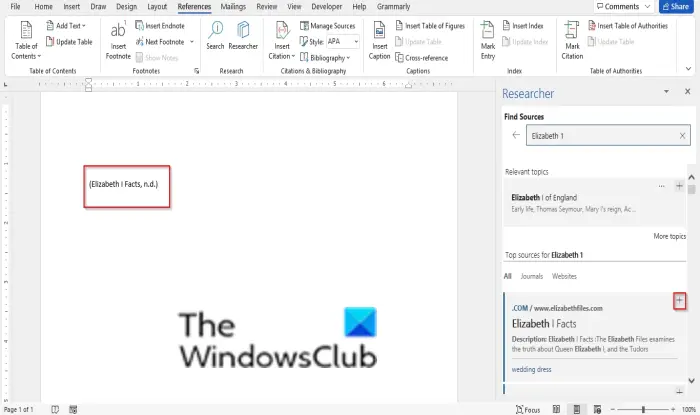Open Insert Citation dropdown
This screenshot has height=415, width=700.
click(x=282, y=41)
